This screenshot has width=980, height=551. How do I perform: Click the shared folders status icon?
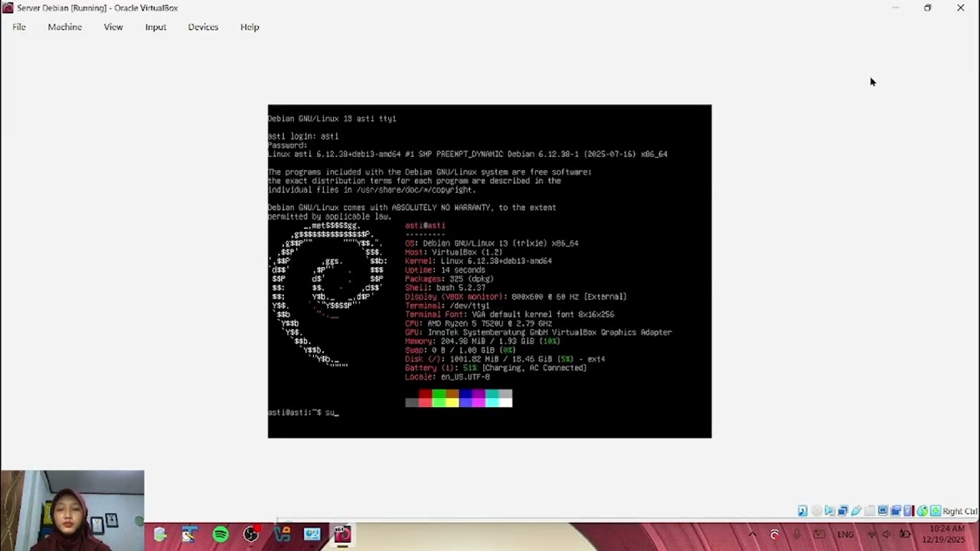click(870, 511)
